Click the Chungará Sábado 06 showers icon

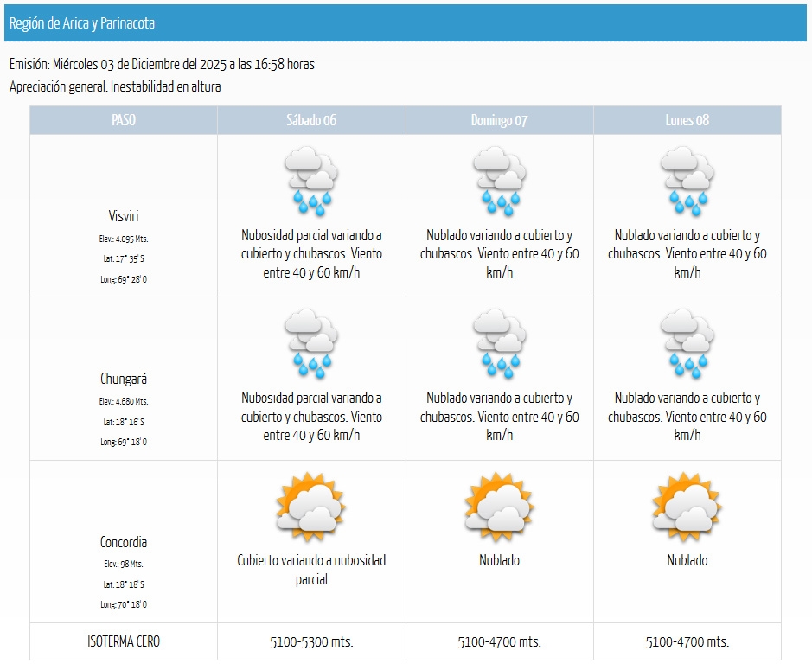click(311, 344)
